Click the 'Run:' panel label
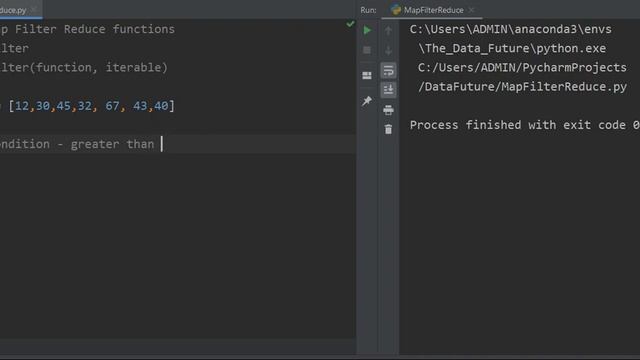640x360 pixels. click(x=368, y=10)
